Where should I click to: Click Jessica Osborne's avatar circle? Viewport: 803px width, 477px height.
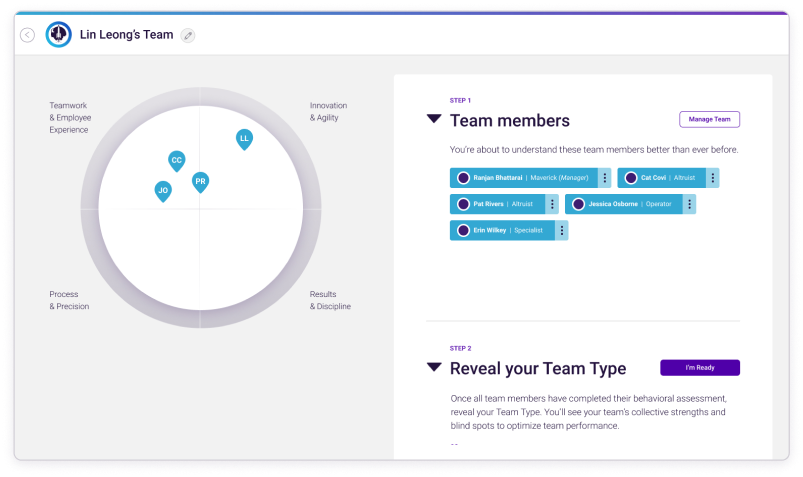point(578,204)
